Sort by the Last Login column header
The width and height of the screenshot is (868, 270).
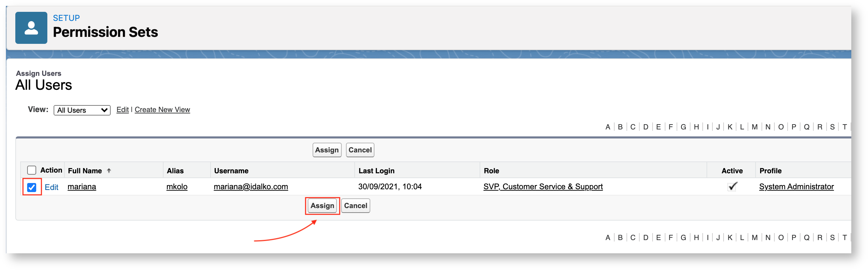click(x=376, y=171)
